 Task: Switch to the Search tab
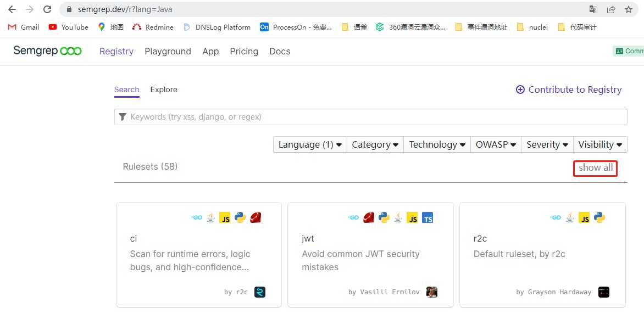coord(127,90)
